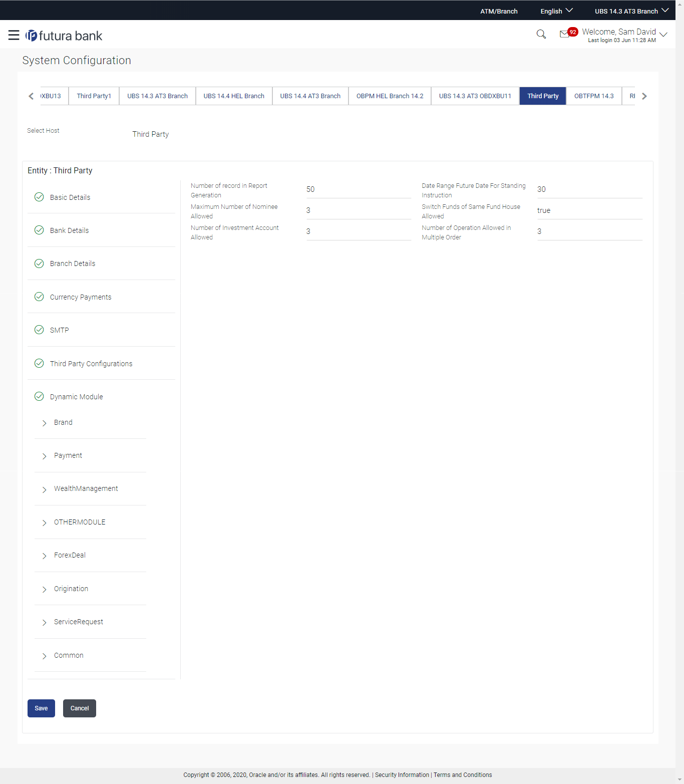684x784 pixels.
Task: Select the active Third Party tab
Action: [543, 96]
